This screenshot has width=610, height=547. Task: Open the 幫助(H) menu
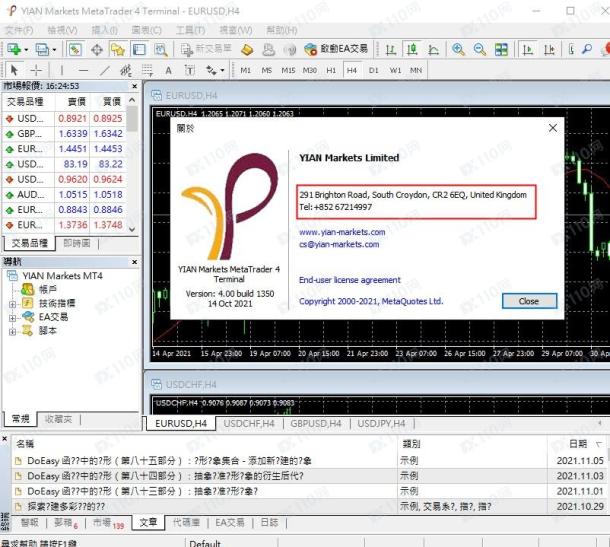click(x=282, y=30)
